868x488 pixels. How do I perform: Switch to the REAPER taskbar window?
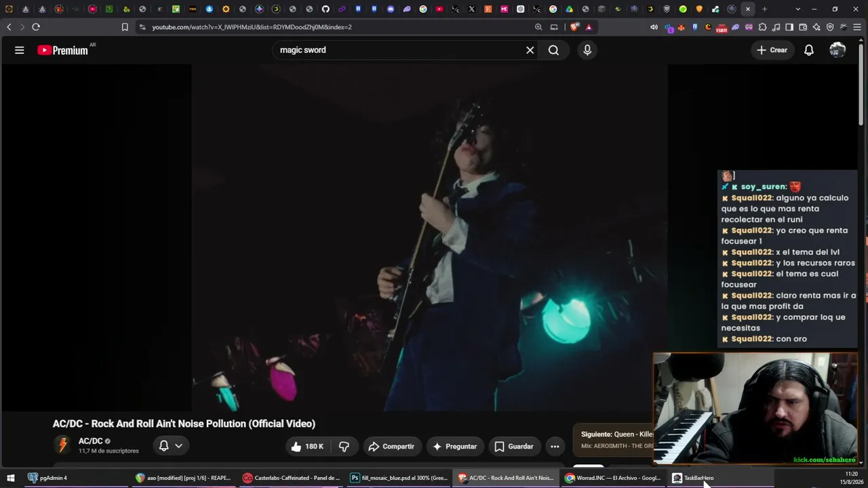[x=184, y=478]
